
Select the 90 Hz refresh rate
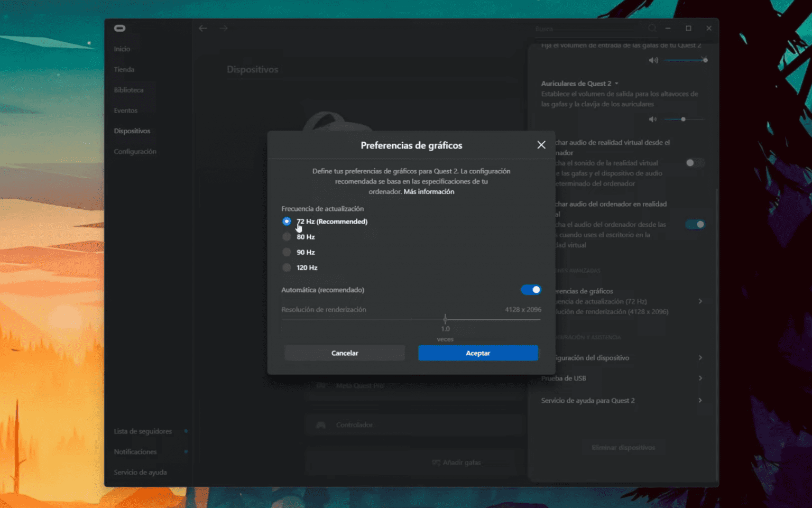pos(286,252)
